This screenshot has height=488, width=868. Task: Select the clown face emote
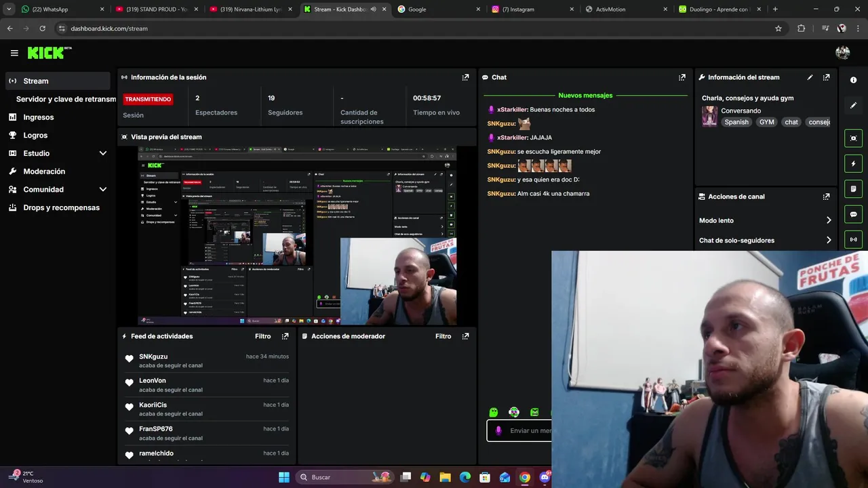tap(514, 412)
